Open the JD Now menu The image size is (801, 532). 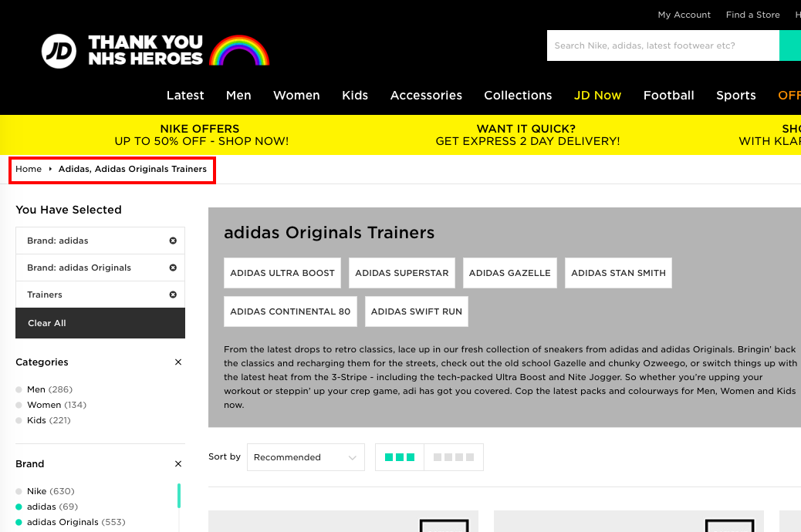click(x=598, y=96)
